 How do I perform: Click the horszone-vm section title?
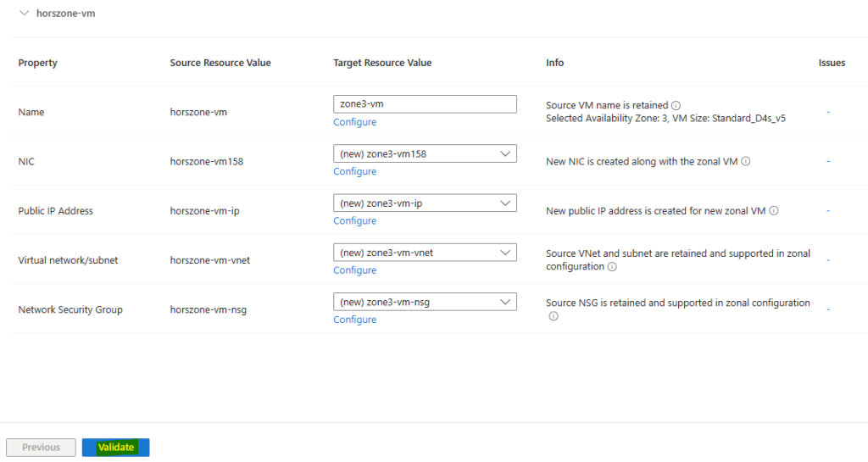(x=66, y=14)
